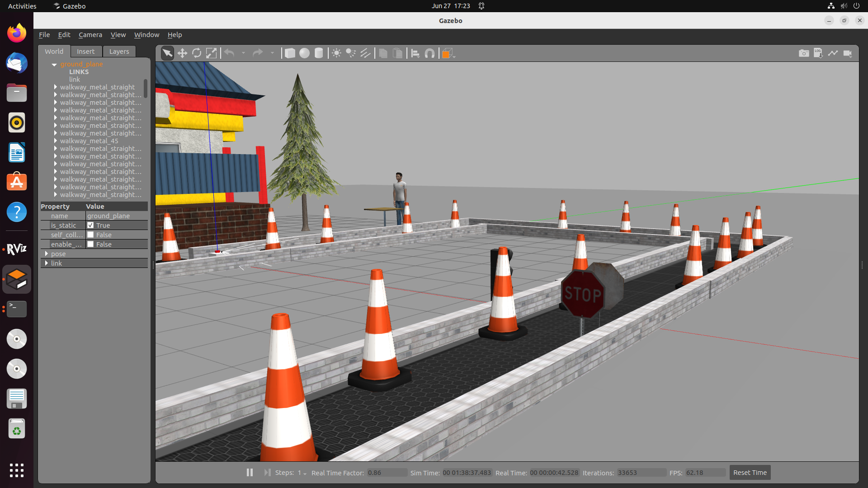This screenshot has width=868, height=488.
Task: Activate the Scale mode tool
Action: click(x=211, y=53)
